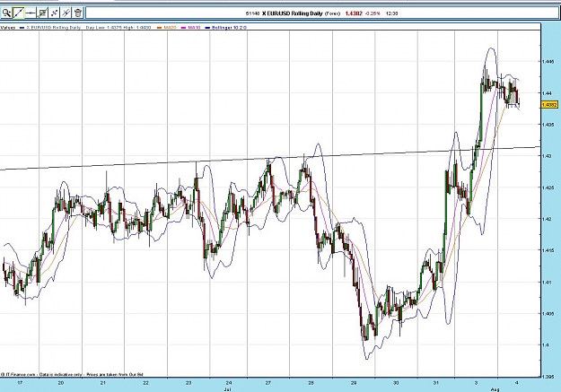Click date label 27 on time axis

pyautogui.click(x=268, y=383)
